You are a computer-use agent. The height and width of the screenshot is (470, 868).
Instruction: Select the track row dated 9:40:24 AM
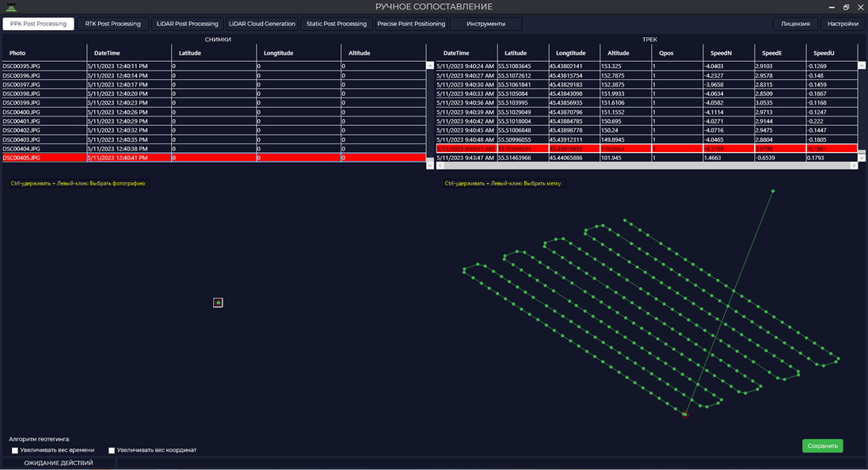pos(646,66)
